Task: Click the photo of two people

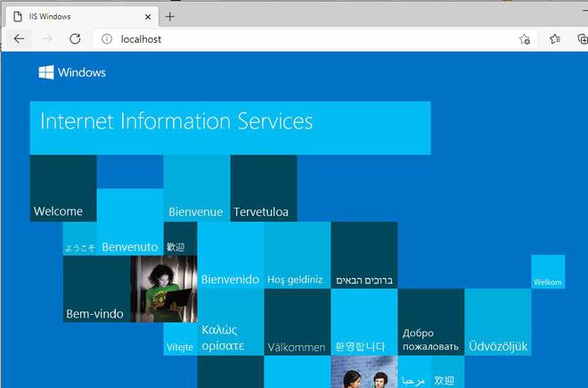Action: (x=364, y=372)
